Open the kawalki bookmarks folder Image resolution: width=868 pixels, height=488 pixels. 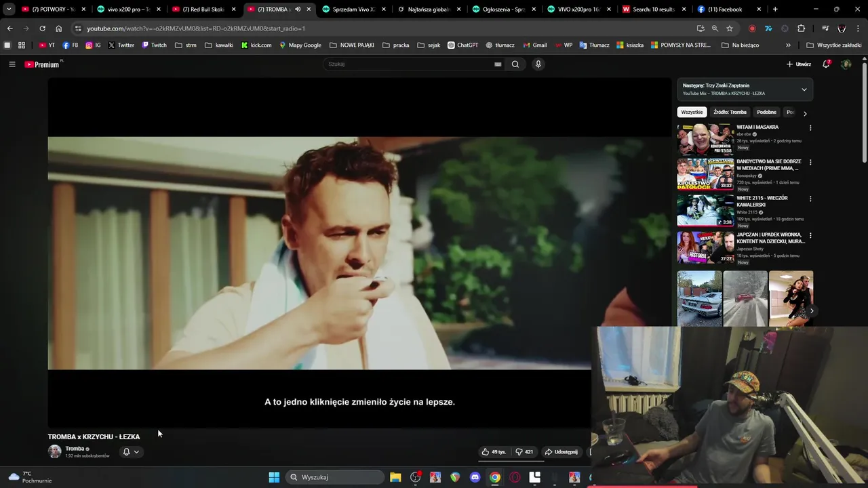(x=218, y=45)
